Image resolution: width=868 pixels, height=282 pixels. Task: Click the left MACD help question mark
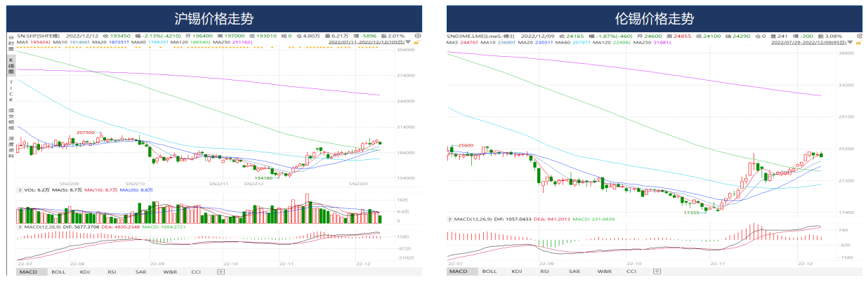20,227
